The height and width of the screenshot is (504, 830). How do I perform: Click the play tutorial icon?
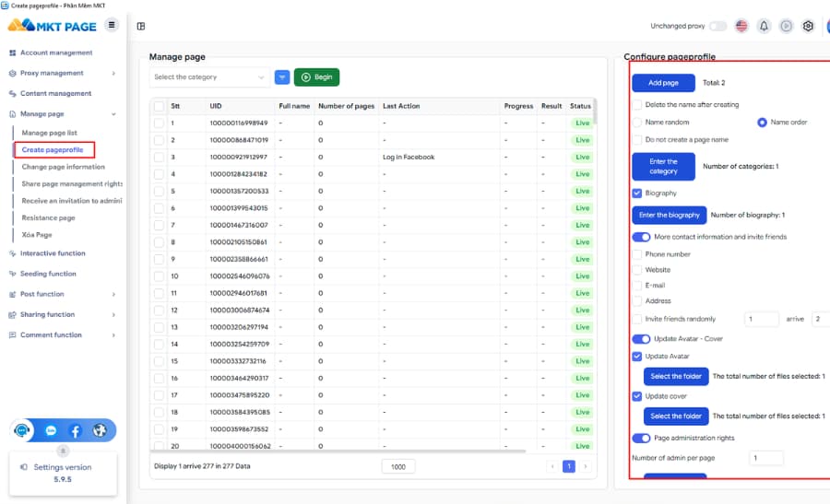[786, 26]
